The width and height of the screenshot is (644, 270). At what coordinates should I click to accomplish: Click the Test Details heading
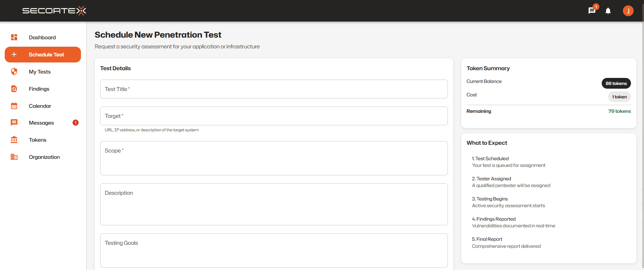[x=115, y=68]
